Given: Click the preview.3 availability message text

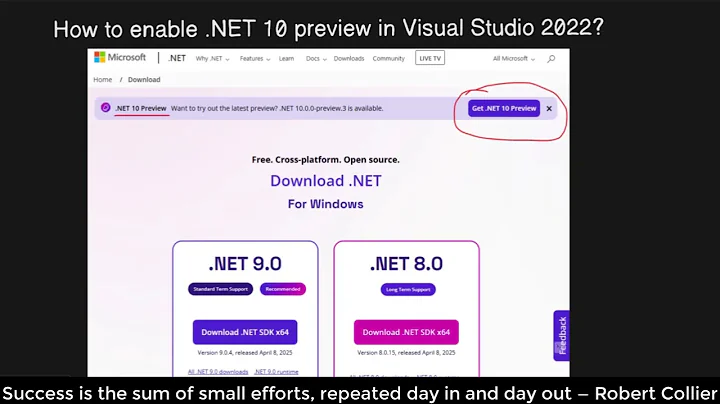Looking at the screenshot, I should coord(277,108).
